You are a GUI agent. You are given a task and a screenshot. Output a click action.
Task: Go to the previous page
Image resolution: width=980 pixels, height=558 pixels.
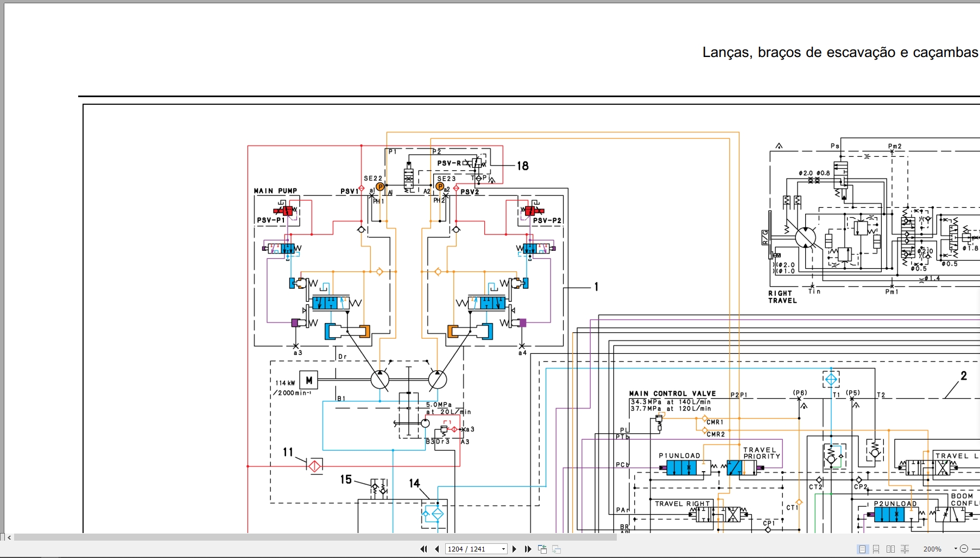(x=437, y=549)
